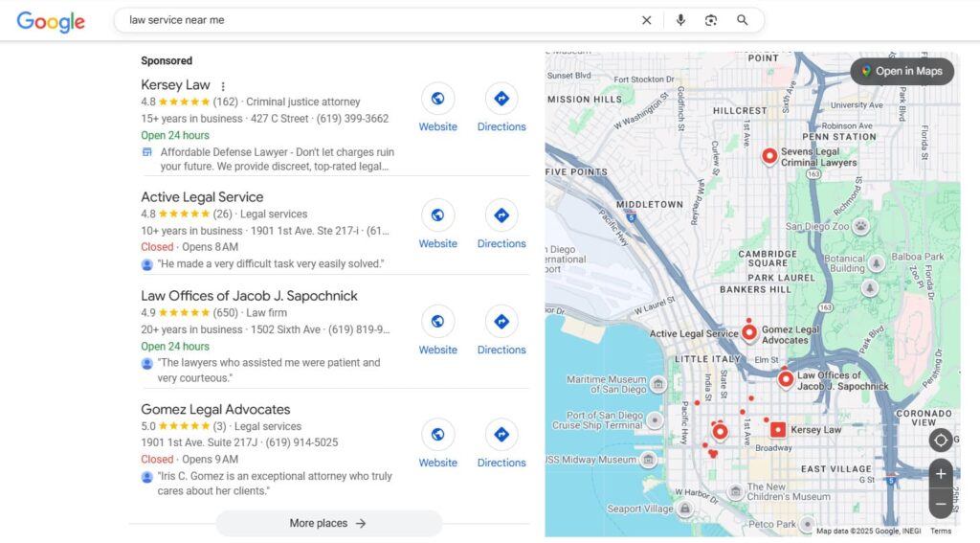
Task: Clear the search box text
Action: [647, 20]
